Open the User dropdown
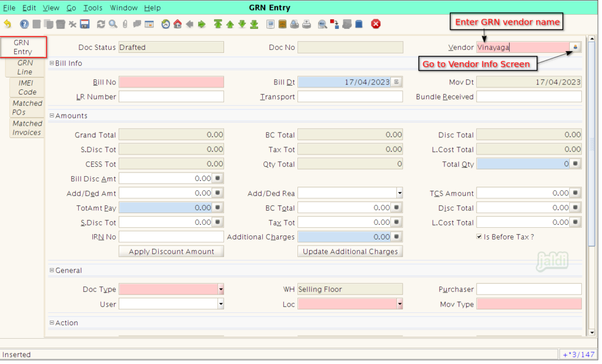Screen dimensions: 602x364 click(221, 304)
